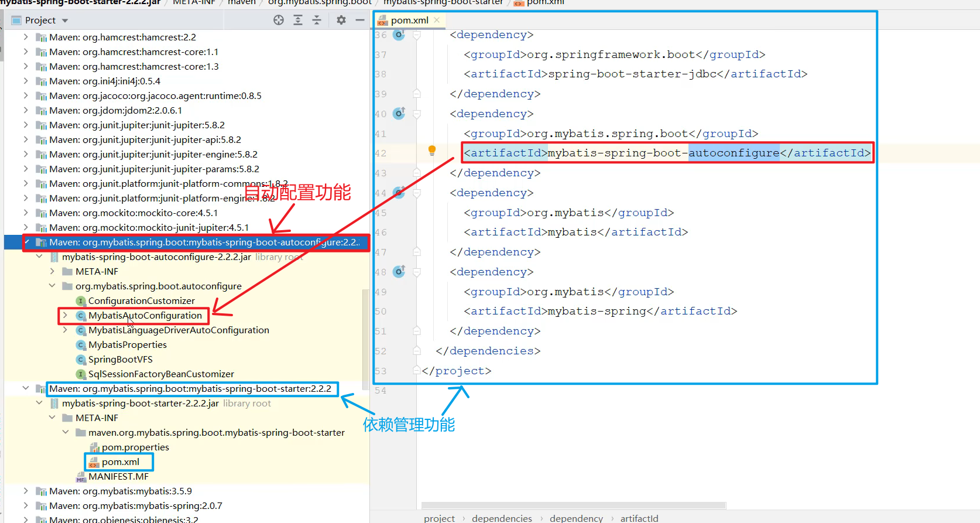
Task: Expand the Maven org.mybatis:mybatis:3.5.9 library
Action: point(26,491)
